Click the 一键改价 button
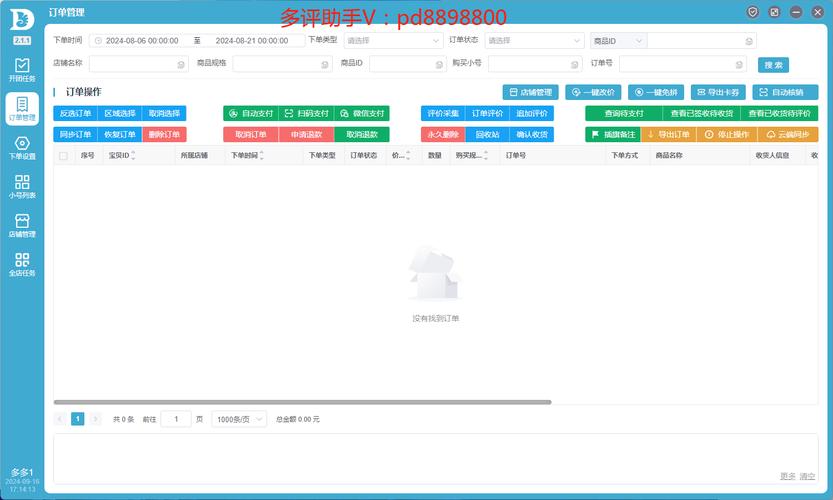 pos(593,92)
